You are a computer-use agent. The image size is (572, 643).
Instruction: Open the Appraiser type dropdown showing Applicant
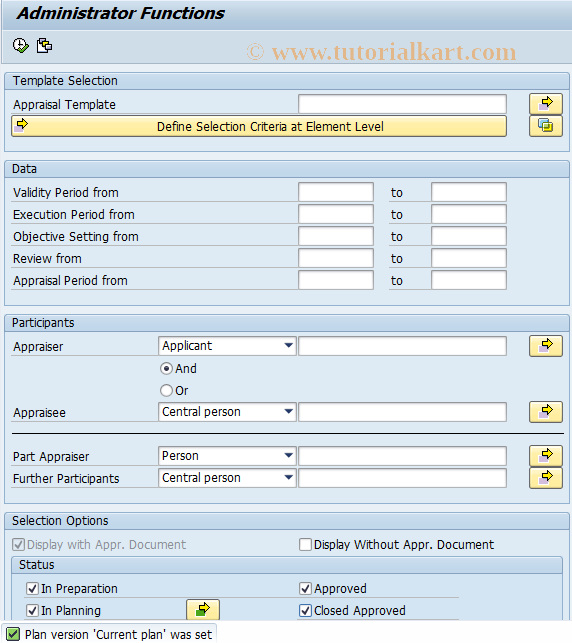click(x=227, y=346)
